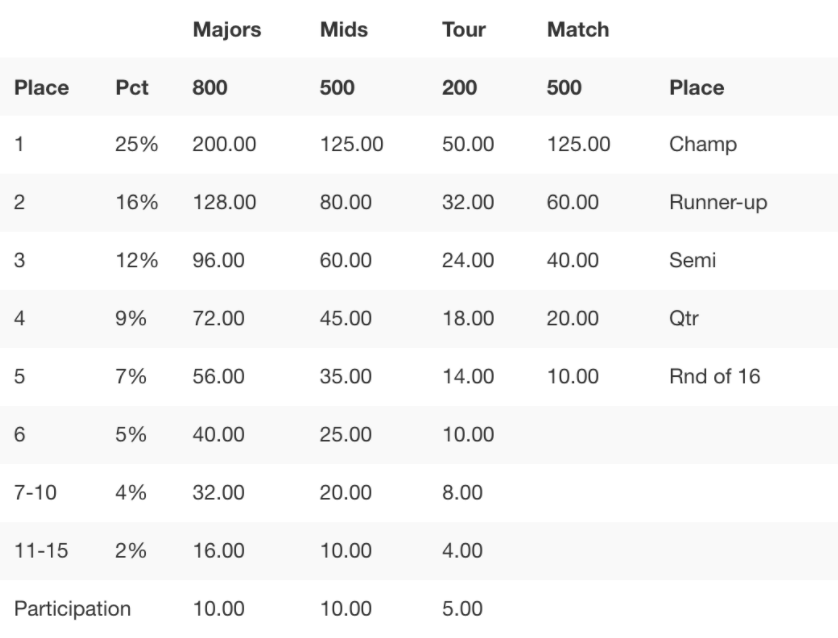Click the 7-10 place cell
This screenshot has width=838, height=638.
(35, 493)
